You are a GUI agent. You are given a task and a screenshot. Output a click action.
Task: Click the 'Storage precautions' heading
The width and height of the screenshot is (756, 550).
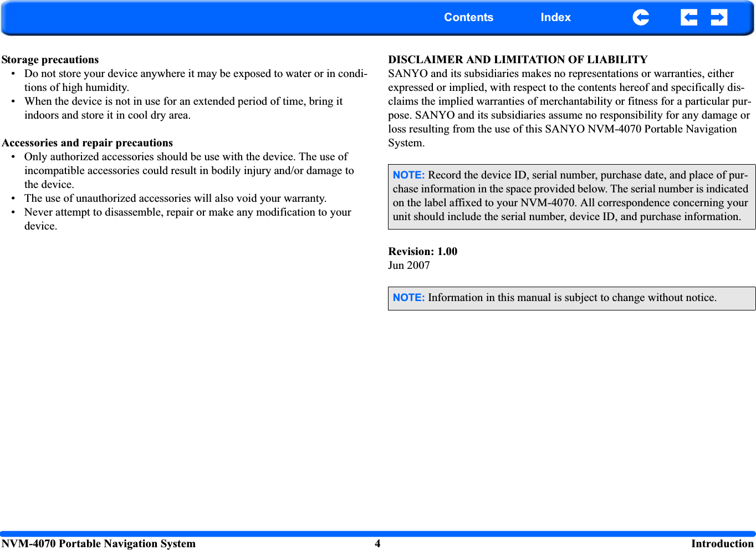point(50,60)
